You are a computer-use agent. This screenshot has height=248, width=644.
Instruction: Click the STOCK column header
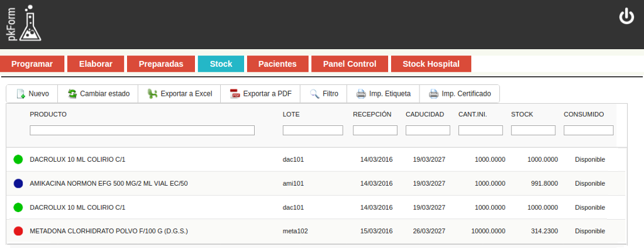pos(522,115)
